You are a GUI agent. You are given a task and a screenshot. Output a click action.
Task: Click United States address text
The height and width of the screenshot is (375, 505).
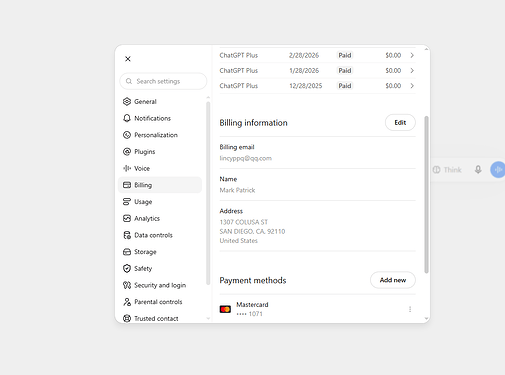(x=239, y=241)
